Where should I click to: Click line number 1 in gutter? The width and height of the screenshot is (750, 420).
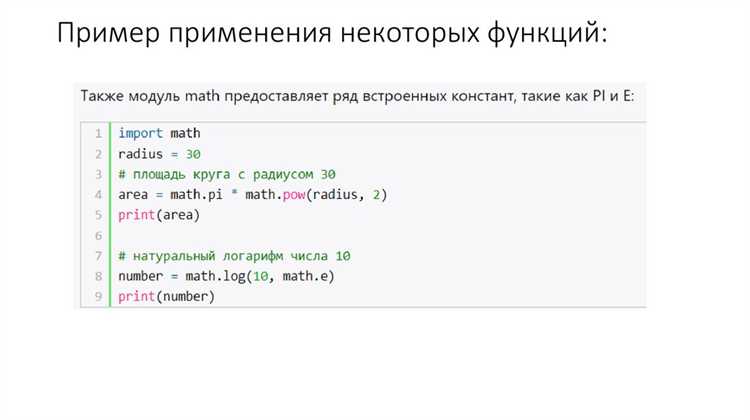[x=98, y=133]
